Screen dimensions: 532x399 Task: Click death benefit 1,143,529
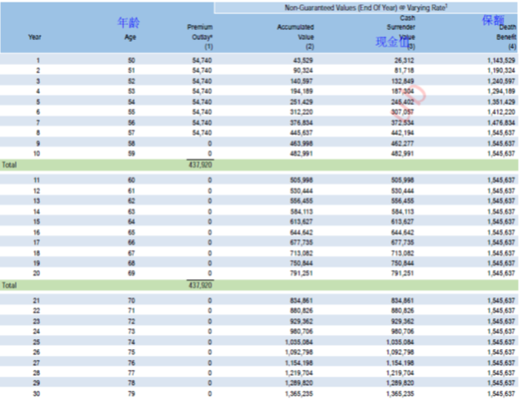501,61
